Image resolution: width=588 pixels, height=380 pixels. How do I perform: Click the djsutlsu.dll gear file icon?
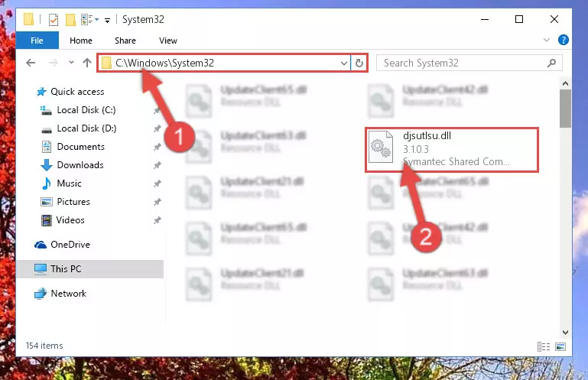click(381, 148)
